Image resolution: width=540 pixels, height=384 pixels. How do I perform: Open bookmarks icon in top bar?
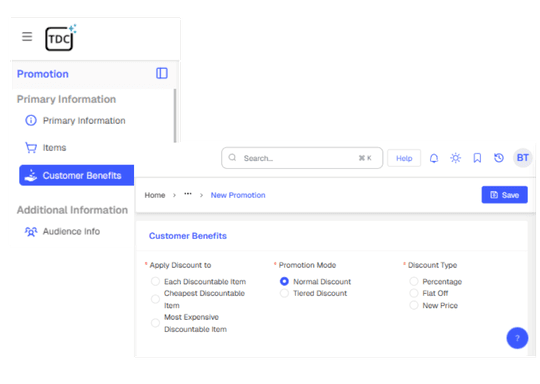click(477, 158)
